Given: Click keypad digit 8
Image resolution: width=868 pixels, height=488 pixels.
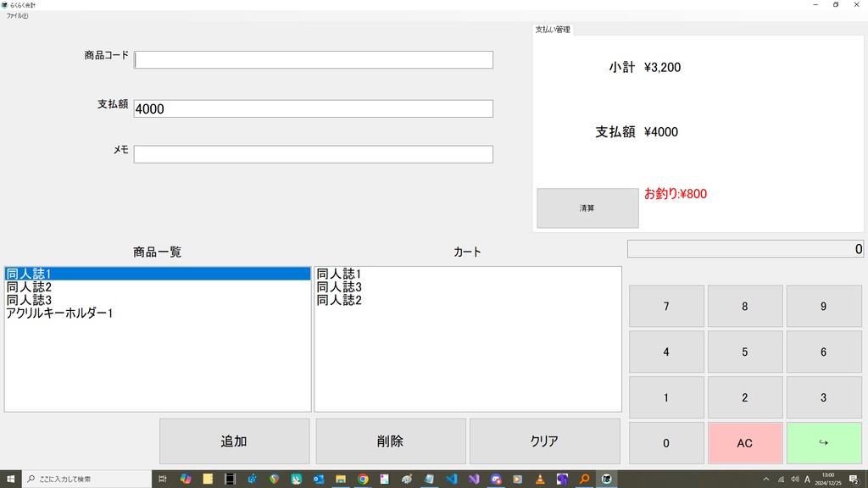Looking at the screenshot, I should (x=745, y=306).
